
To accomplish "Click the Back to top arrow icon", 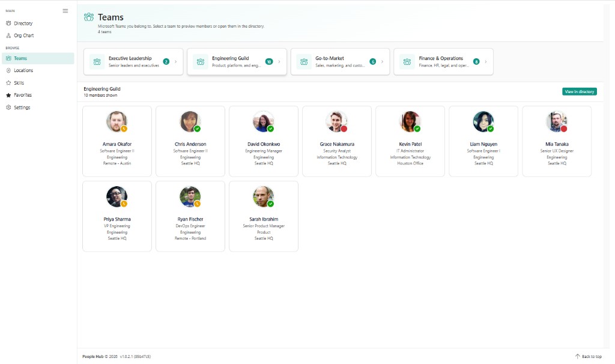I will pyautogui.click(x=577, y=356).
